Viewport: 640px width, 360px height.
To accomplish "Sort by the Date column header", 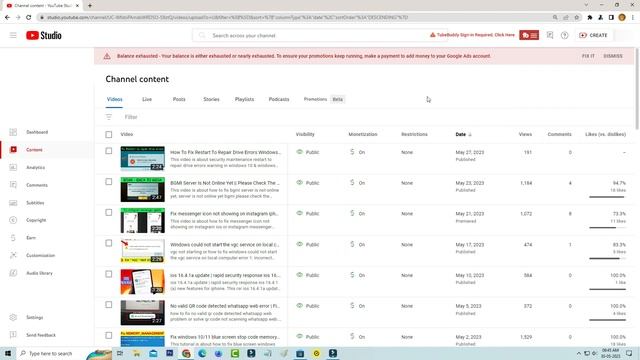I will coord(463,134).
